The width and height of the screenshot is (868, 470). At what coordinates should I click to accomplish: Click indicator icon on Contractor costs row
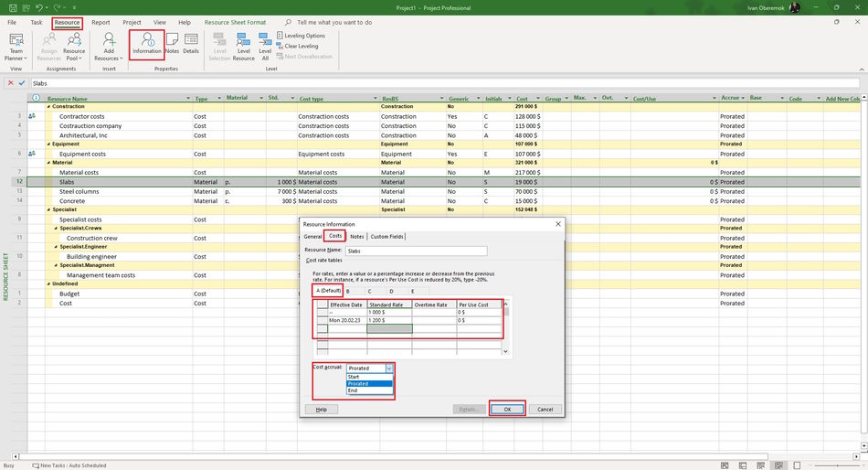[32, 116]
